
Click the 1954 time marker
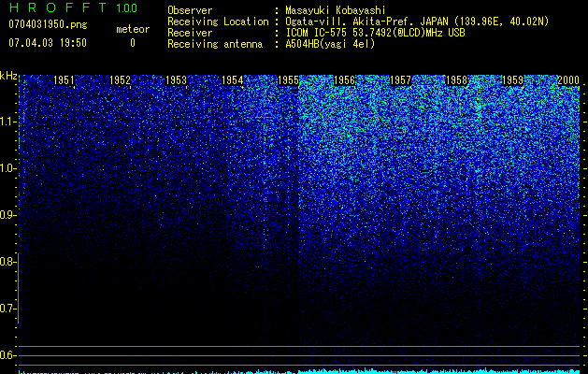(x=232, y=80)
